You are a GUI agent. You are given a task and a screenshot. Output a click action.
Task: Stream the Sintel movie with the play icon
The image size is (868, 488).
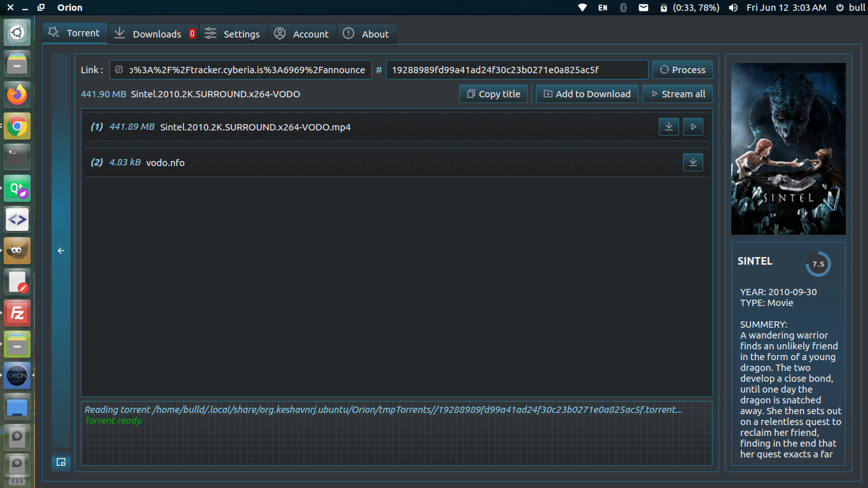pyautogui.click(x=692, y=127)
